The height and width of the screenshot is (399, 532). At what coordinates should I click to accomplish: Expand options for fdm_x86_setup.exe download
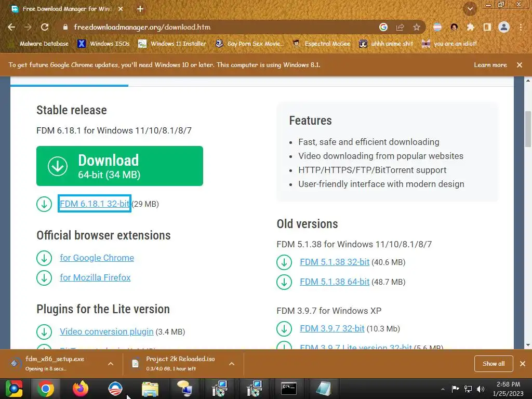pos(111,364)
